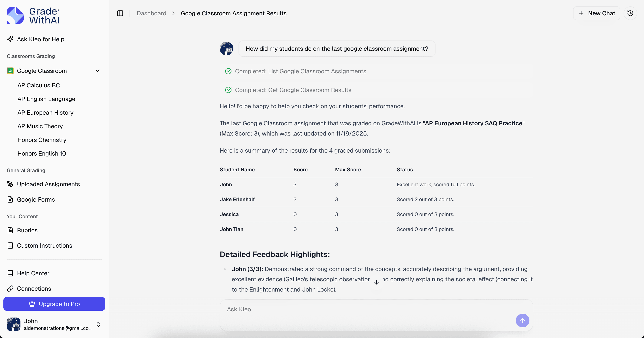Image resolution: width=644 pixels, height=338 pixels.
Task: Click the Ask Kleo for Help sparkle icon
Action: (x=10, y=39)
